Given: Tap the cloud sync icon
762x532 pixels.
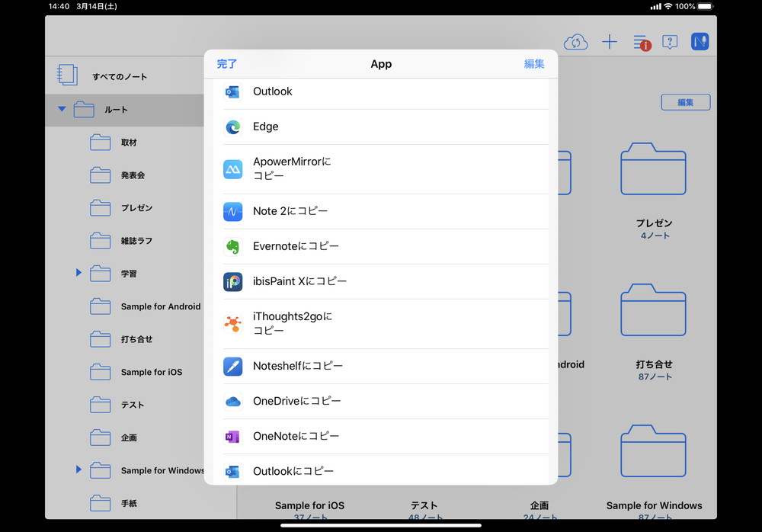Looking at the screenshot, I should [x=575, y=43].
